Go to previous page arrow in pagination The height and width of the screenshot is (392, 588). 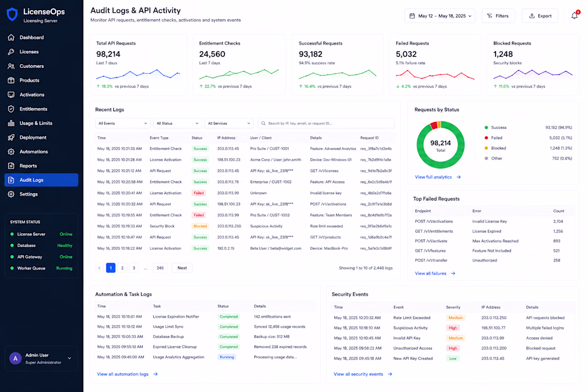(99, 268)
